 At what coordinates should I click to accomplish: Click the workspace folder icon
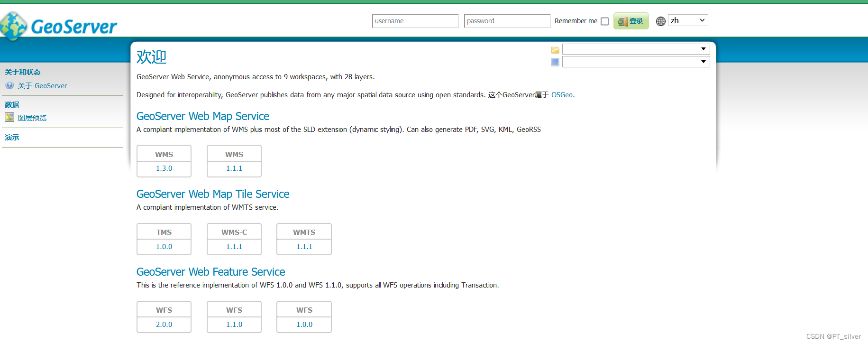[555, 50]
